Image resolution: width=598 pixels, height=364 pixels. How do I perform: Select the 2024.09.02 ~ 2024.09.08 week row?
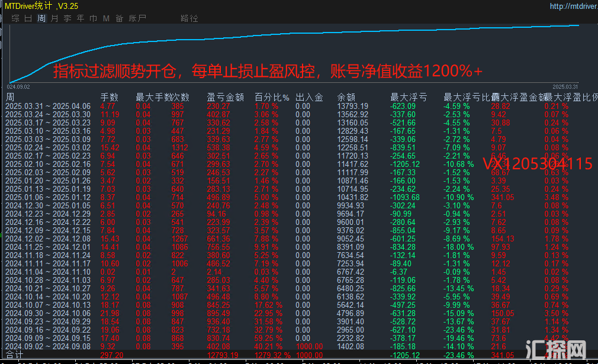point(47,346)
